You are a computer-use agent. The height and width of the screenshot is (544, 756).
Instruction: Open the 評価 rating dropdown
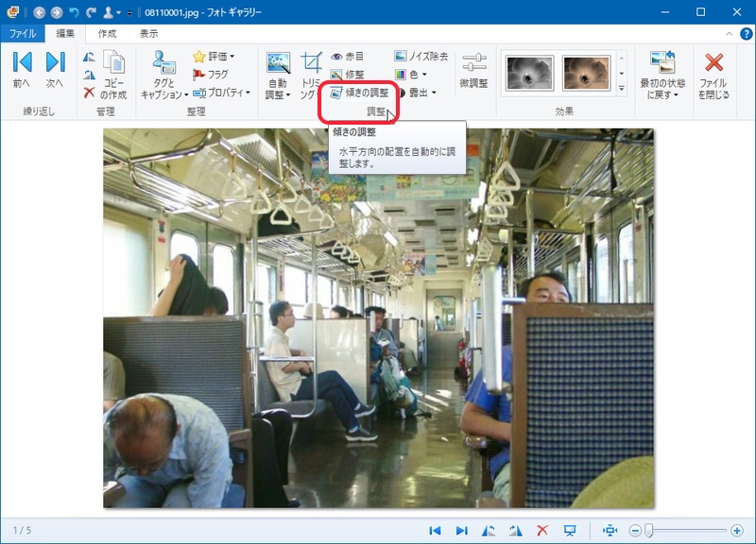point(214,57)
